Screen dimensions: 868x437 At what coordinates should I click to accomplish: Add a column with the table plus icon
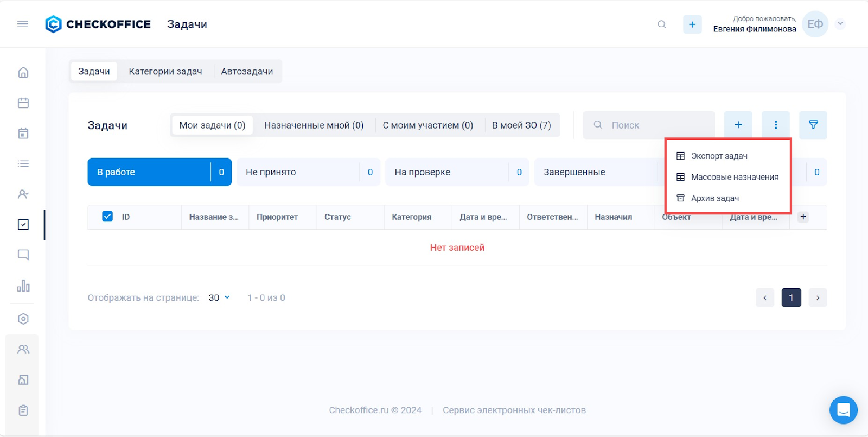tap(803, 217)
